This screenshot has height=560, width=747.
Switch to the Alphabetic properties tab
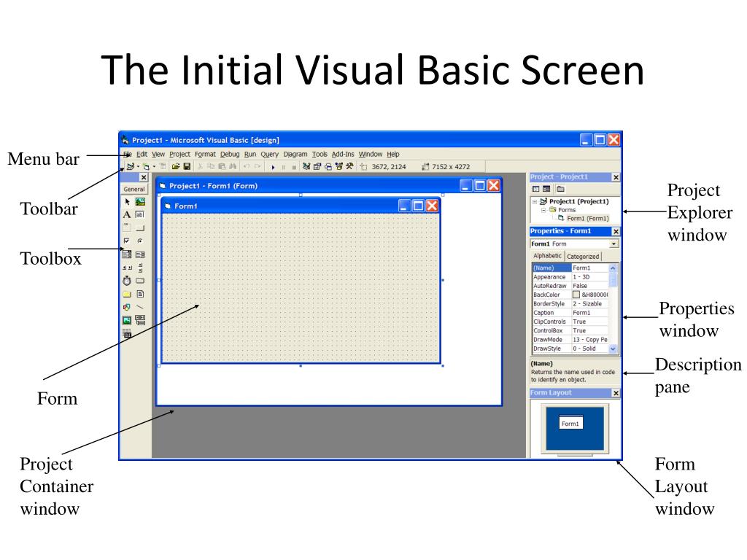pyautogui.click(x=547, y=256)
